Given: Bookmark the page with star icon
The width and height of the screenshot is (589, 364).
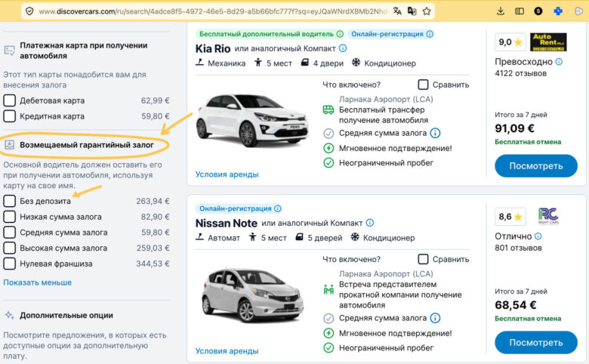Looking at the screenshot, I should point(427,11).
